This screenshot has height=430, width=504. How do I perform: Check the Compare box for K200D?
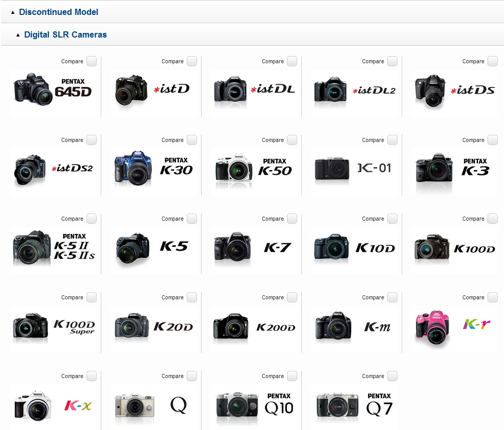click(x=292, y=297)
